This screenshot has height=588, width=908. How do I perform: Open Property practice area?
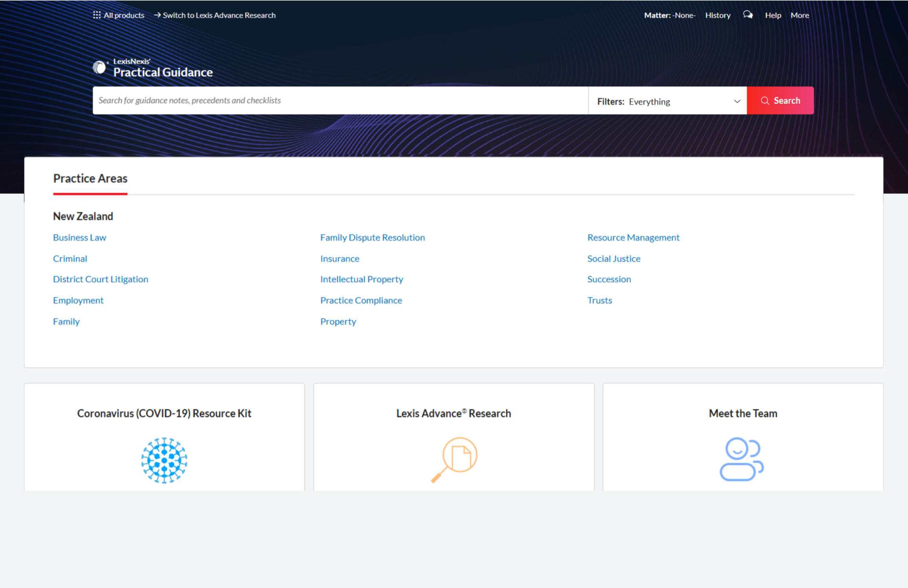(x=338, y=321)
